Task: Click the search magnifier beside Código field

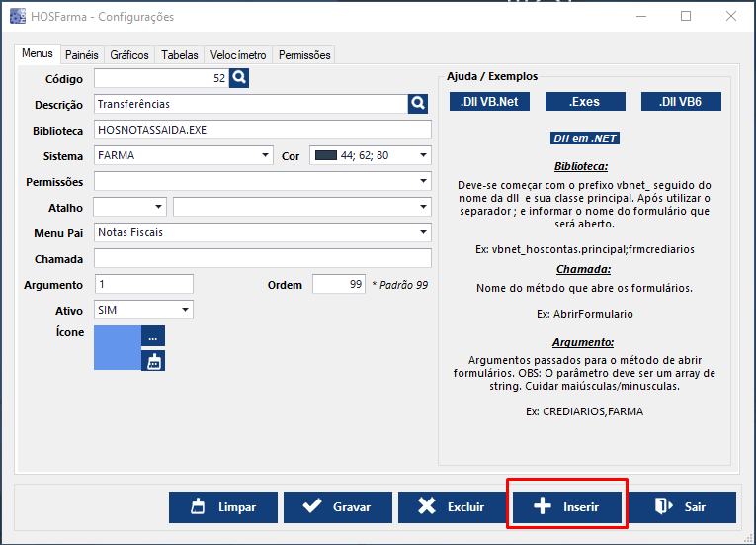Action: [239, 78]
